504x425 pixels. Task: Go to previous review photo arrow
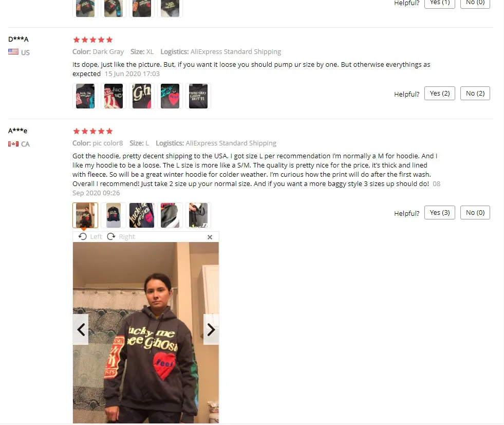(81, 329)
